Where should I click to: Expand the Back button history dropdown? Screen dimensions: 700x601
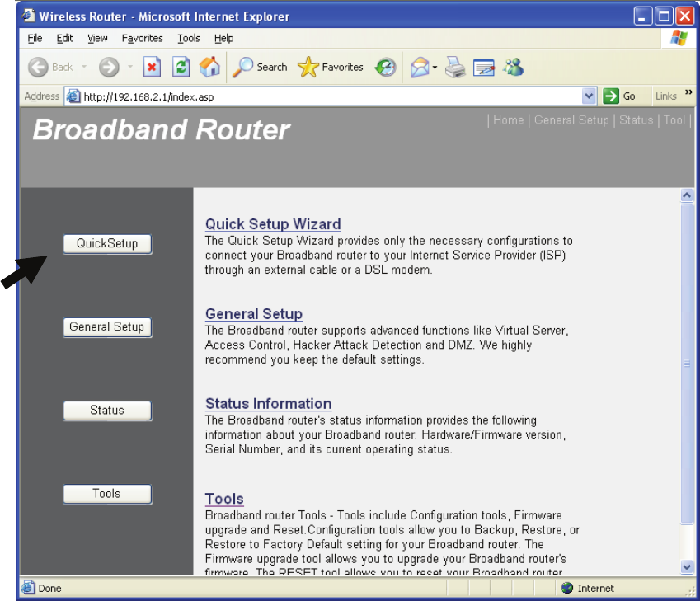pyautogui.click(x=84, y=67)
